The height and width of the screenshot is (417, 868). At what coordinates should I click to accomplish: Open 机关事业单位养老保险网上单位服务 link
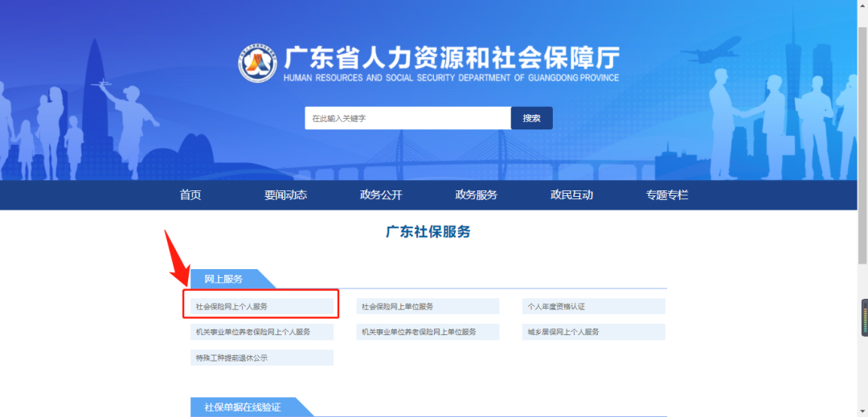click(428, 332)
